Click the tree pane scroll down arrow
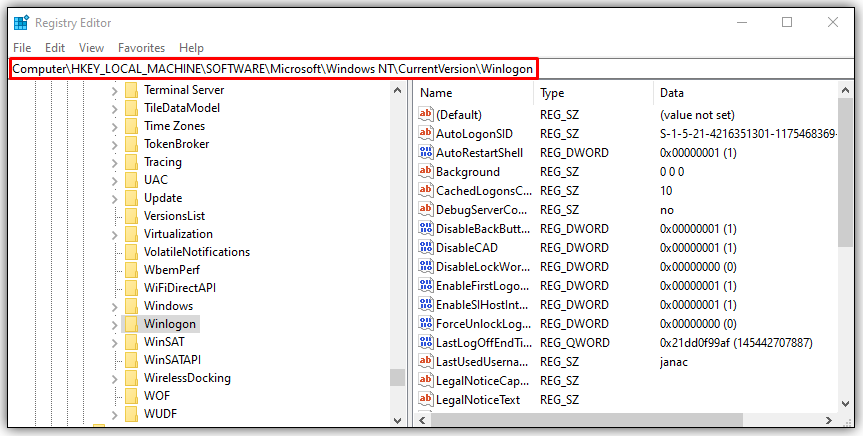This screenshot has width=863, height=436. point(397,418)
